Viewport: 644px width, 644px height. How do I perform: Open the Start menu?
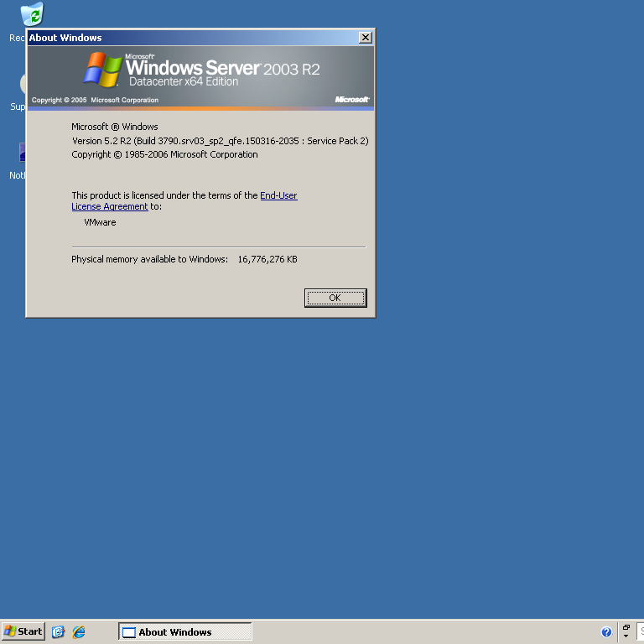(23, 631)
